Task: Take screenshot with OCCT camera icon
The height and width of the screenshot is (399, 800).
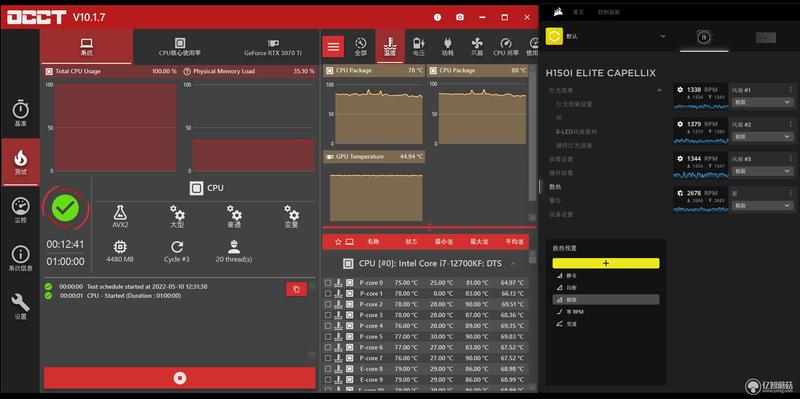Action: (460, 17)
